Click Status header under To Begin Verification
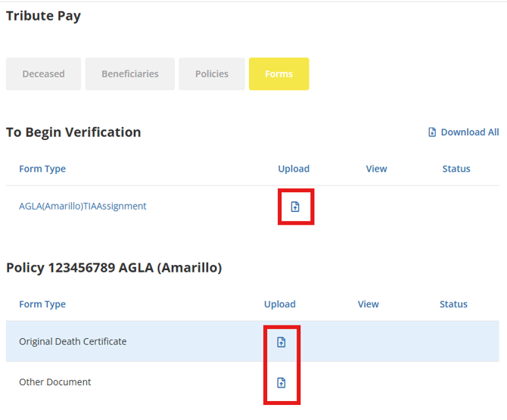507x420 pixels. (456, 169)
